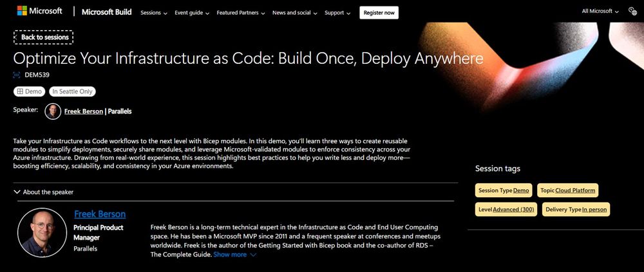644x272 pixels.
Task: Click the Session tags heading
Action: pos(497,168)
